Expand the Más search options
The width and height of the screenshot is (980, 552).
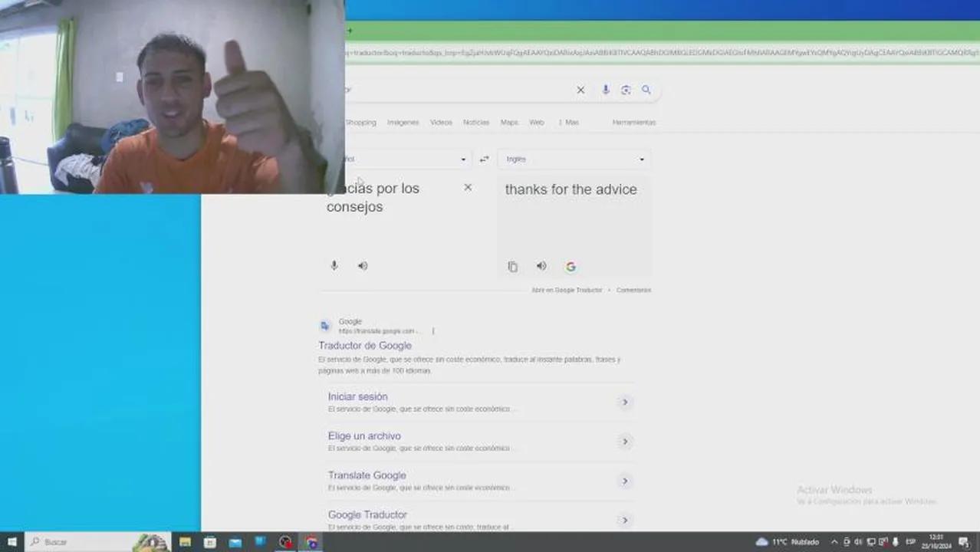pyautogui.click(x=569, y=123)
